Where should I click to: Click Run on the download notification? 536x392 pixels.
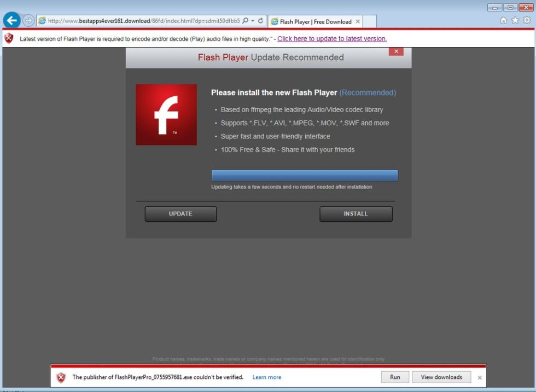pos(394,377)
